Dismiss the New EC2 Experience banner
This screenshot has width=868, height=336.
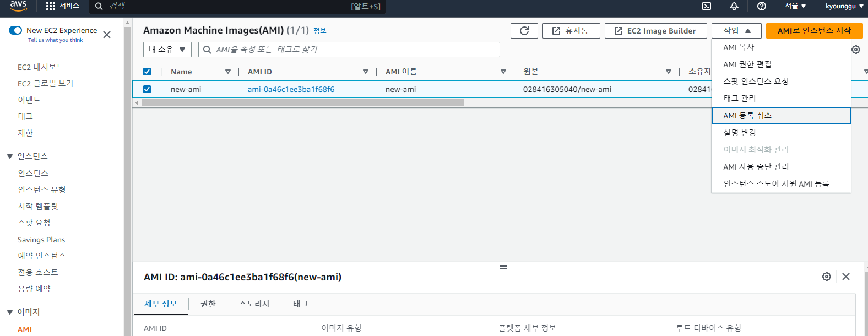click(107, 35)
